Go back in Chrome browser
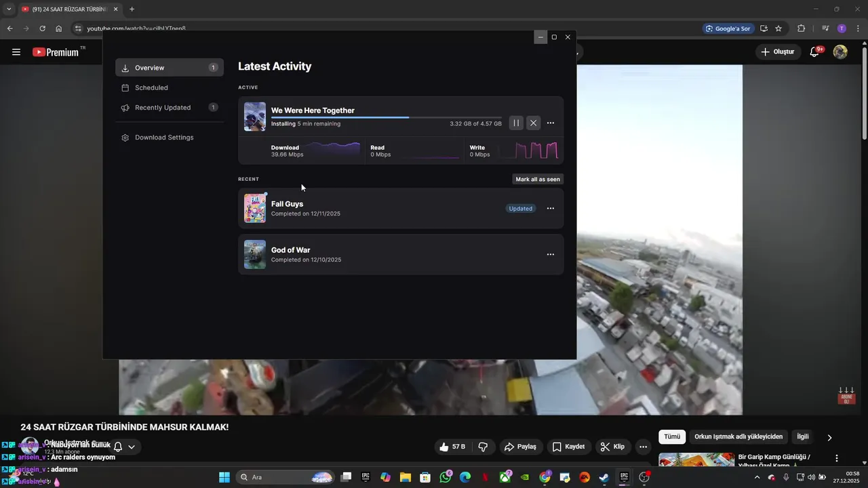The width and height of the screenshot is (868, 488). coord(9,28)
